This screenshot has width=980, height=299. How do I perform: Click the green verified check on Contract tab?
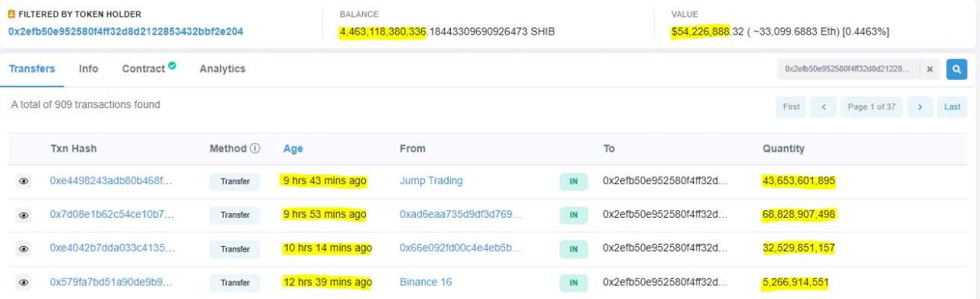(x=172, y=67)
